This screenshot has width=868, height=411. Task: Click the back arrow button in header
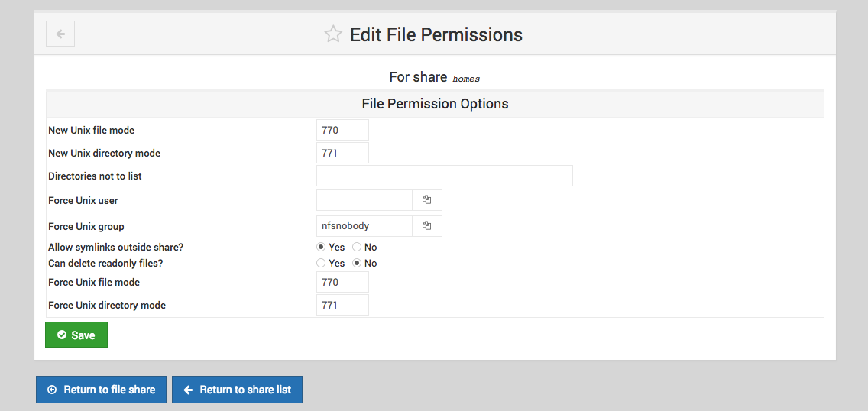pyautogui.click(x=60, y=34)
